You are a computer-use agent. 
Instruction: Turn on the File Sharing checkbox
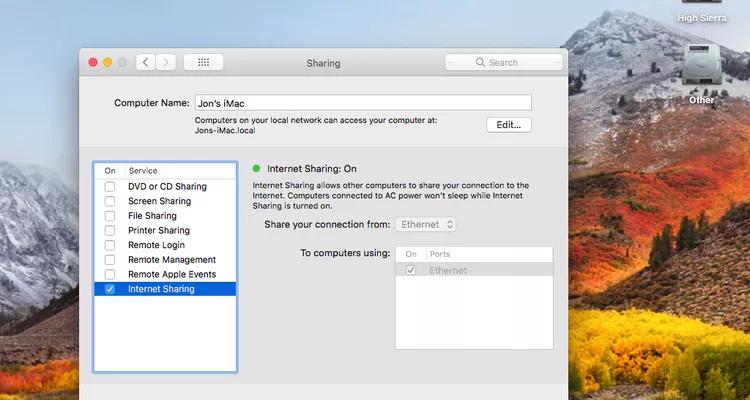[110, 216]
